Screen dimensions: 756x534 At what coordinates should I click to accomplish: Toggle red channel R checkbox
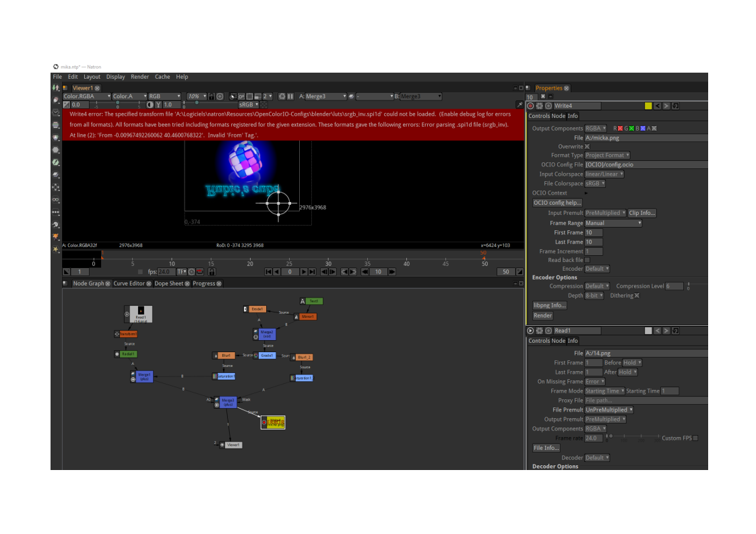tap(620, 129)
